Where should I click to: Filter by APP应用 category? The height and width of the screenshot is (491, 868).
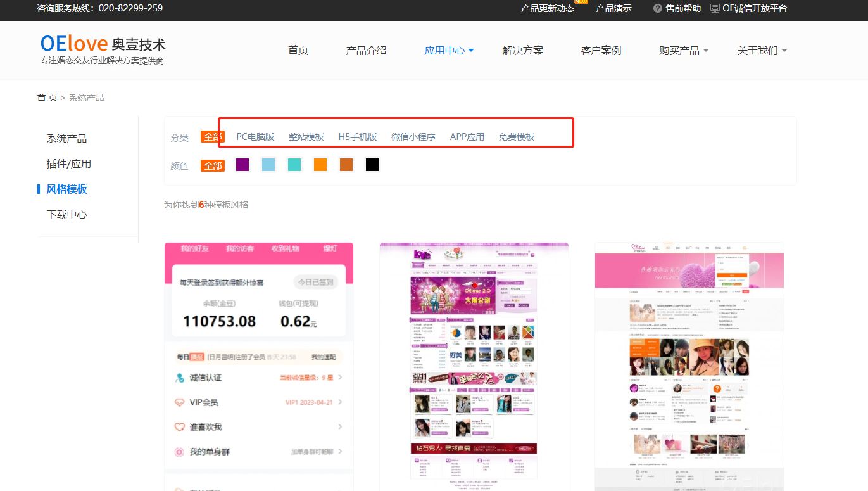pyautogui.click(x=467, y=137)
